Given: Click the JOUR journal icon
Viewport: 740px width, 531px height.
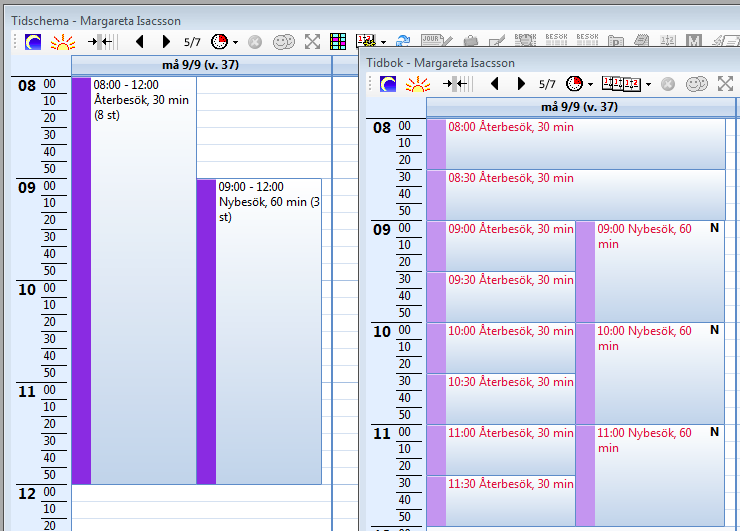Looking at the screenshot, I should point(437,40).
